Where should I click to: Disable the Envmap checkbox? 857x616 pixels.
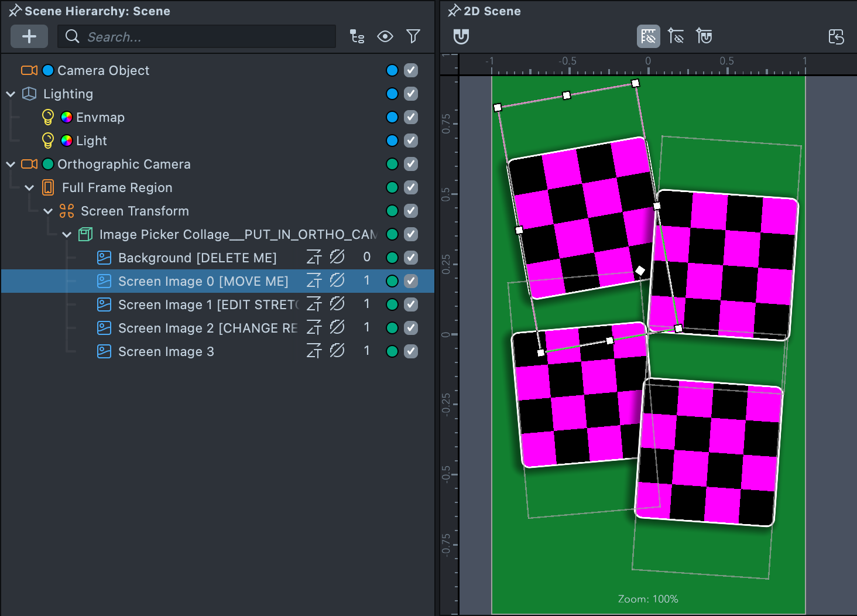click(x=411, y=117)
